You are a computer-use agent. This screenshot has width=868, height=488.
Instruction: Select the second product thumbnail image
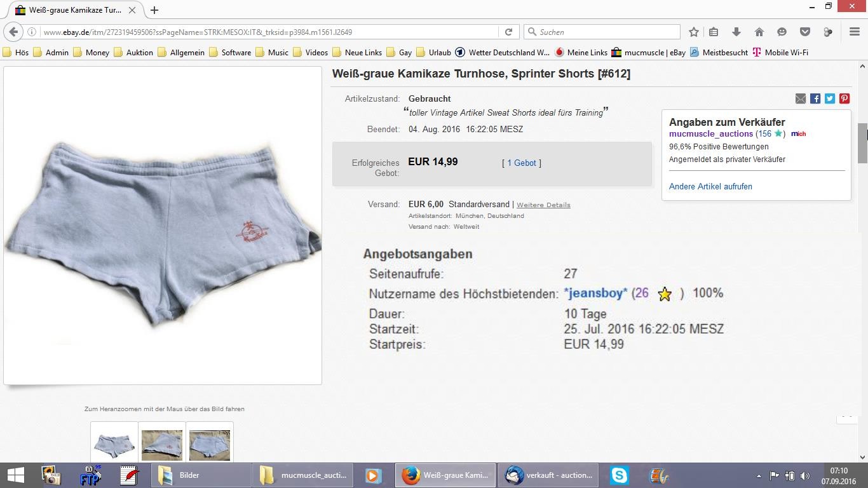pyautogui.click(x=162, y=444)
